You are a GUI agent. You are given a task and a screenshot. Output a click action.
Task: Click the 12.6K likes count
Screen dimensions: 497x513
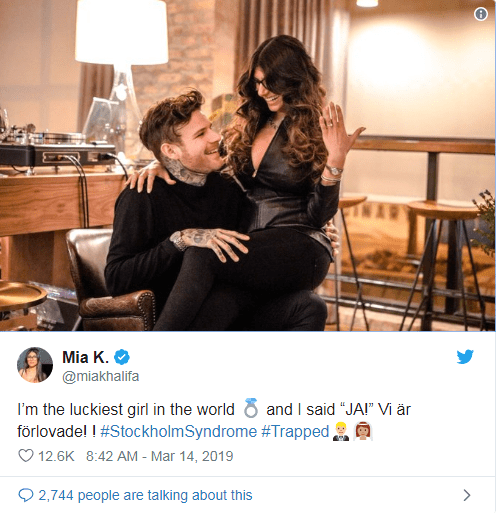pyautogui.click(x=56, y=456)
